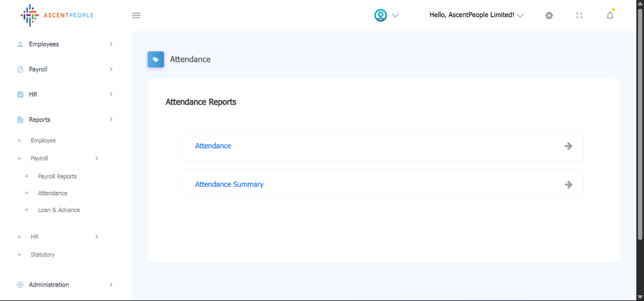The height and width of the screenshot is (301, 644).
Task: Open the Hello, AscentPeople Limited dropdown
Action: [x=476, y=15]
